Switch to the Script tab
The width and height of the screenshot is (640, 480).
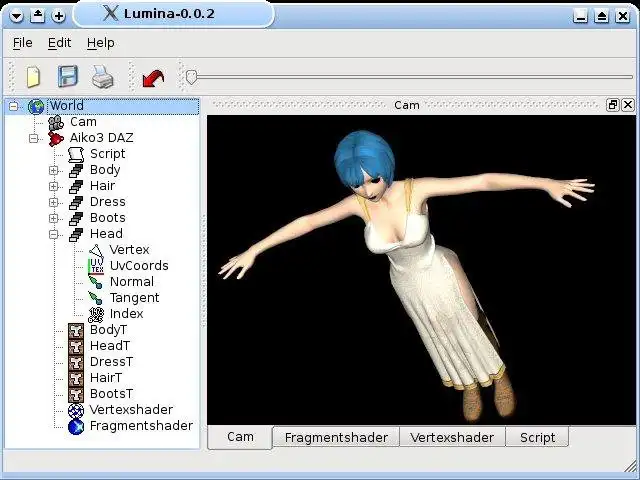tap(537, 438)
